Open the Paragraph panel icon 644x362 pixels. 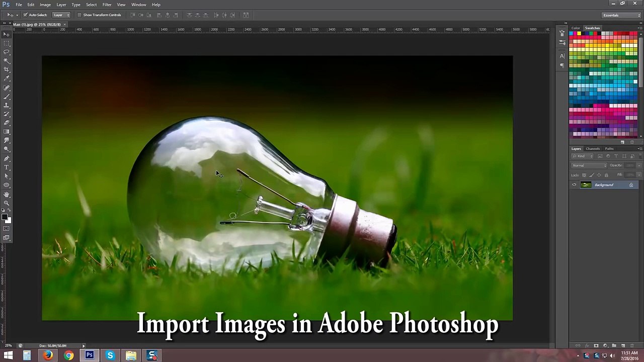point(562,65)
